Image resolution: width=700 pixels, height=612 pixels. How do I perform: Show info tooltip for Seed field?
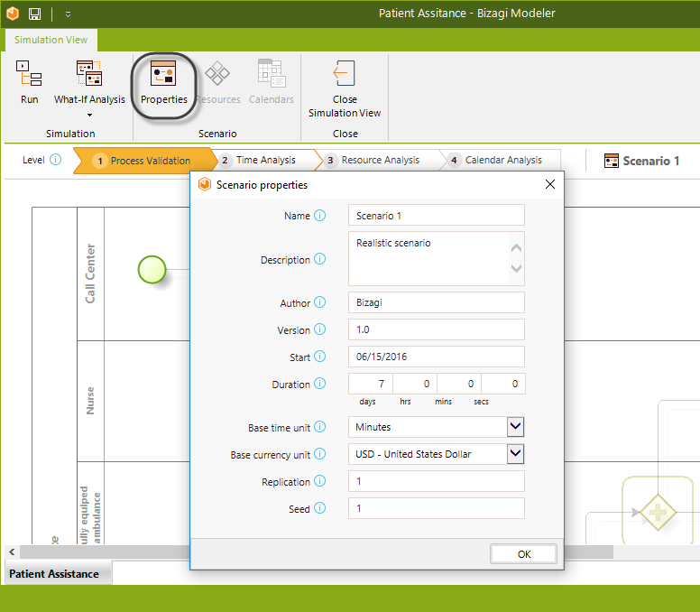pos(319,508)
